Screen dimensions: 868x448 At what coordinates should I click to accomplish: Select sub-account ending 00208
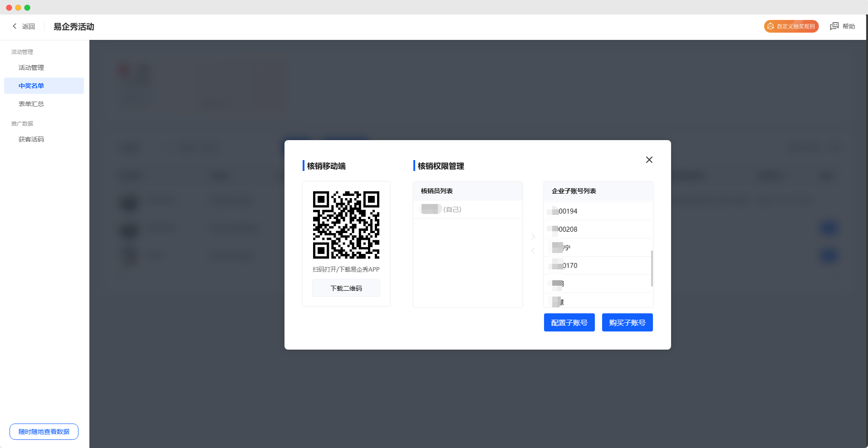[598, 229]
